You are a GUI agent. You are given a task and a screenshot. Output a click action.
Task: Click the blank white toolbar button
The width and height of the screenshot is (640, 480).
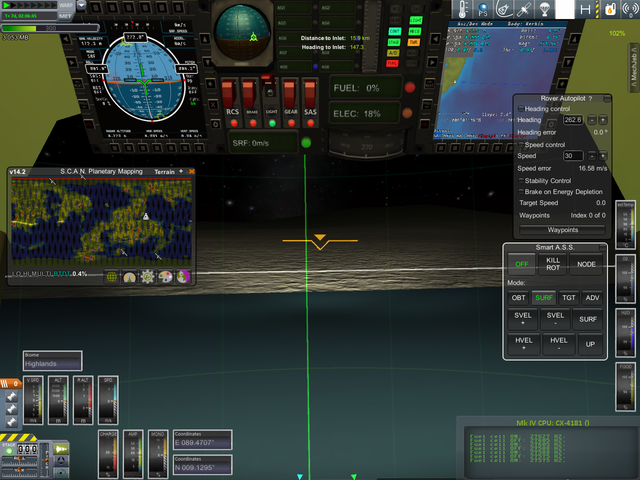click(x=565, y=9)
